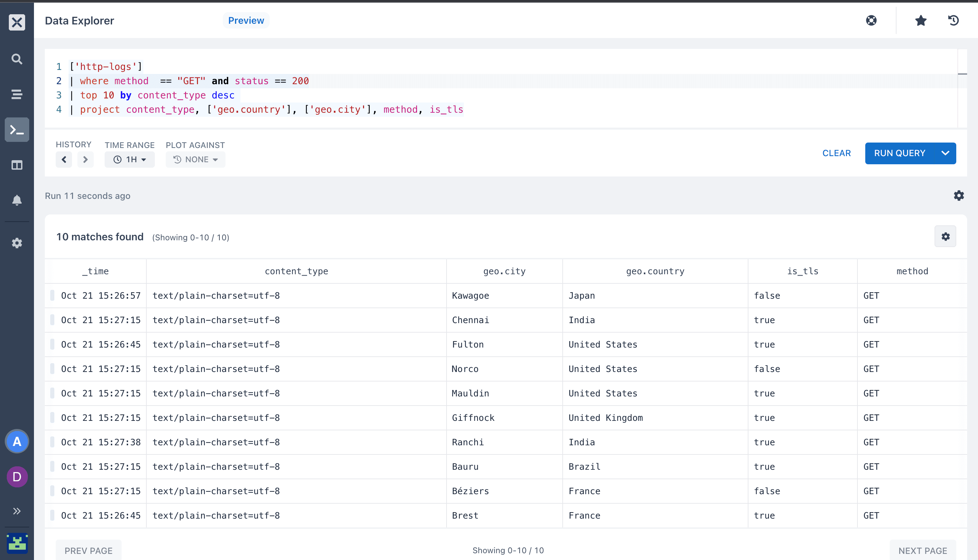Expand the Run Query options arrow
This screenshot has width=978, height=560.
pos(945,153)
